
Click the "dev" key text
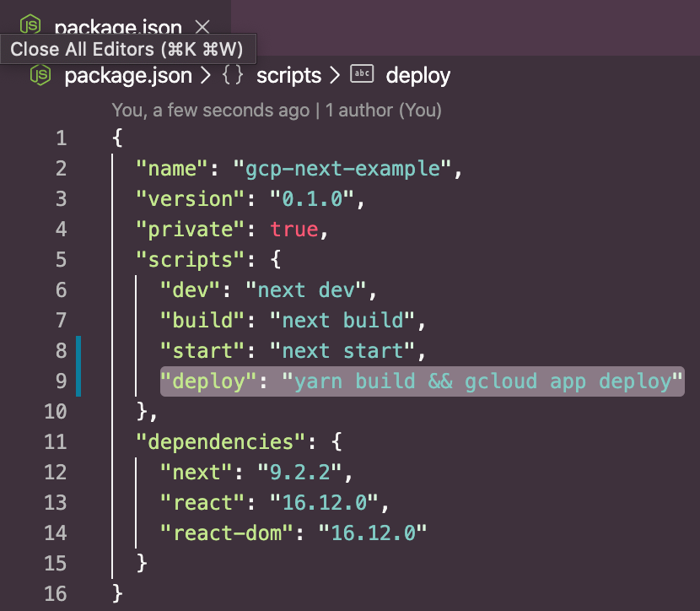pos(190,289)
